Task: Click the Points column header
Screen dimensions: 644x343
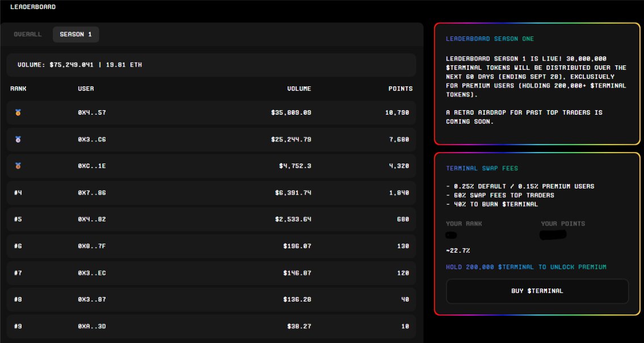Action: 401,89
